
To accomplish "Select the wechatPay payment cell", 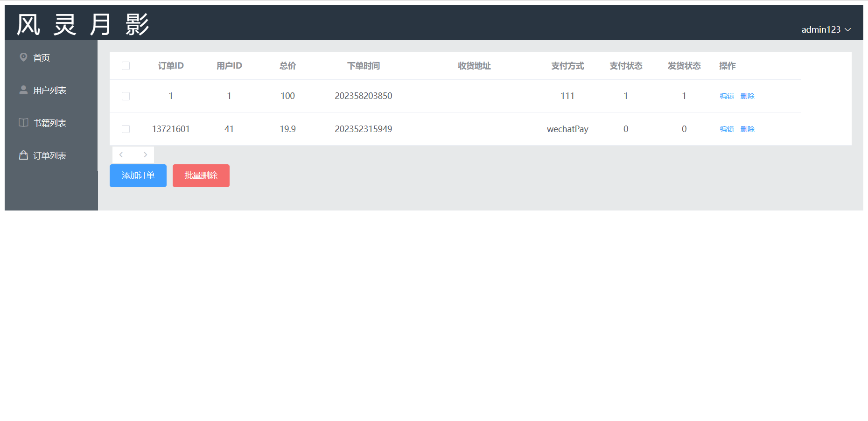I will click(x=567, y=129).
